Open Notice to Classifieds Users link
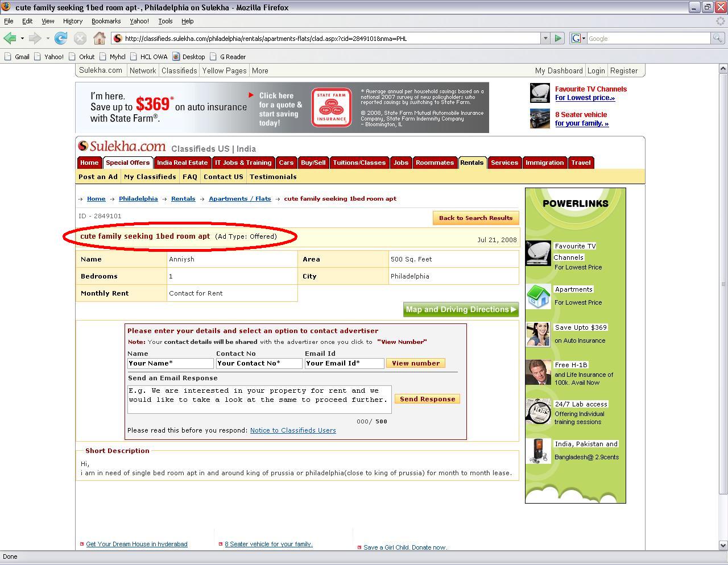This screenshot has height=565, width=728. (293, 430)
